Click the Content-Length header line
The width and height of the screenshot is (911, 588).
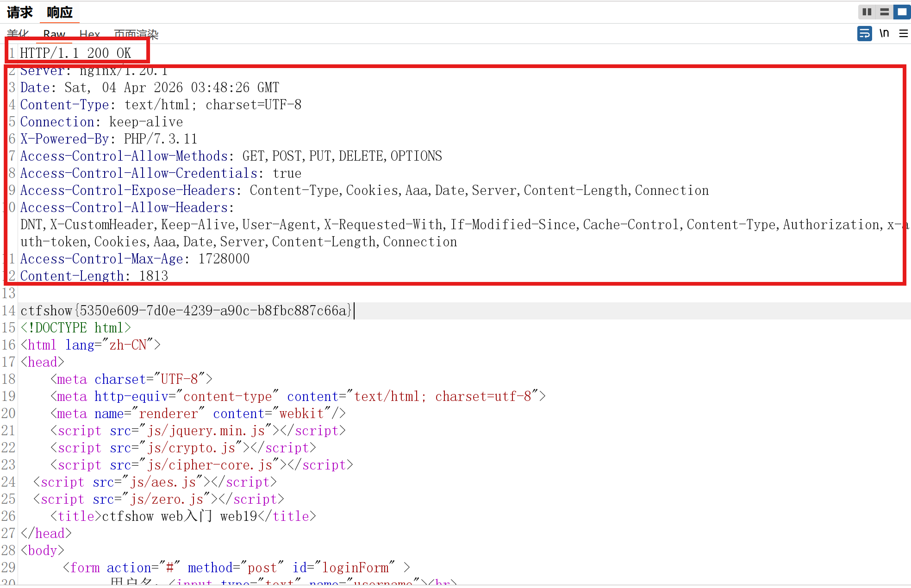[94, 276]
